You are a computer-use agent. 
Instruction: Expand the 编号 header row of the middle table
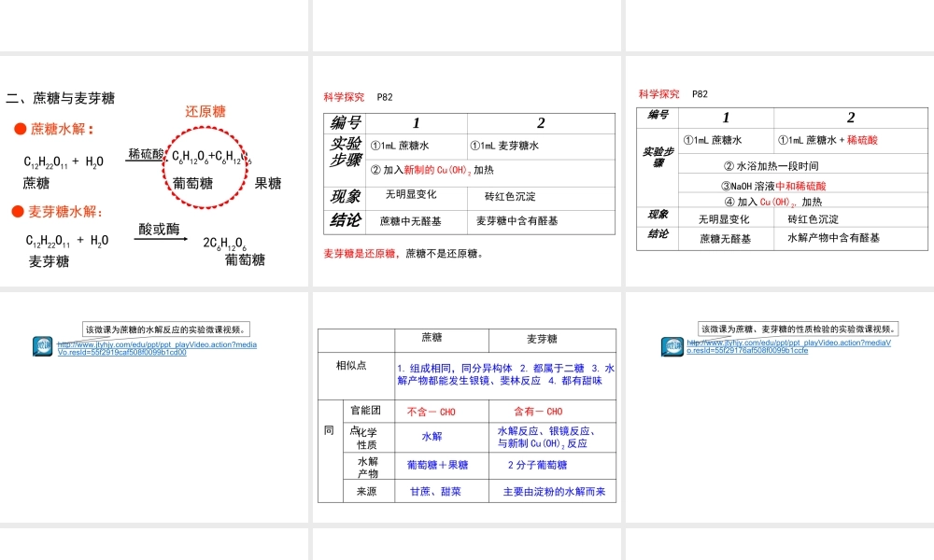point(347,122)
